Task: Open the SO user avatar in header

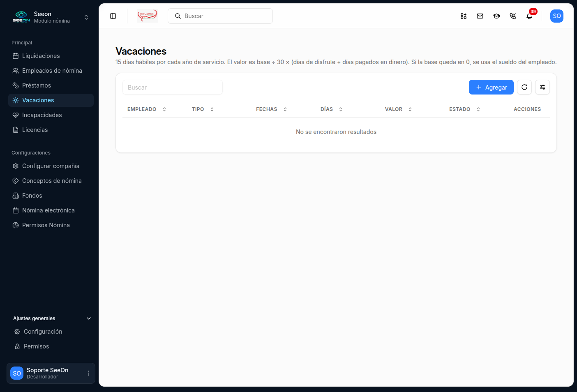Action: (557, 16)
